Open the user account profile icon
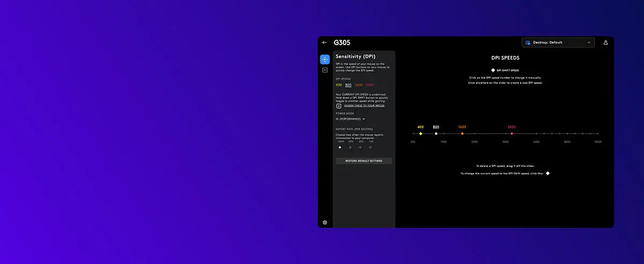Screen dimensions: 644x264 click(605, 42)
